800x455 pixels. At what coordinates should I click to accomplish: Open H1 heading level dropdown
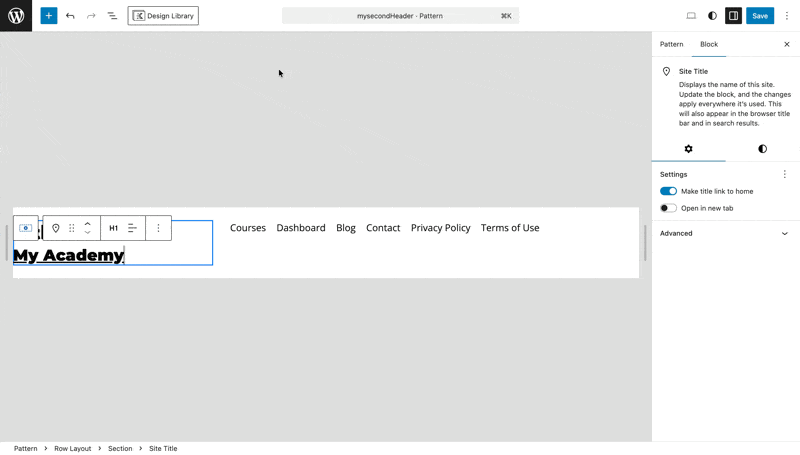coord(113,228)
